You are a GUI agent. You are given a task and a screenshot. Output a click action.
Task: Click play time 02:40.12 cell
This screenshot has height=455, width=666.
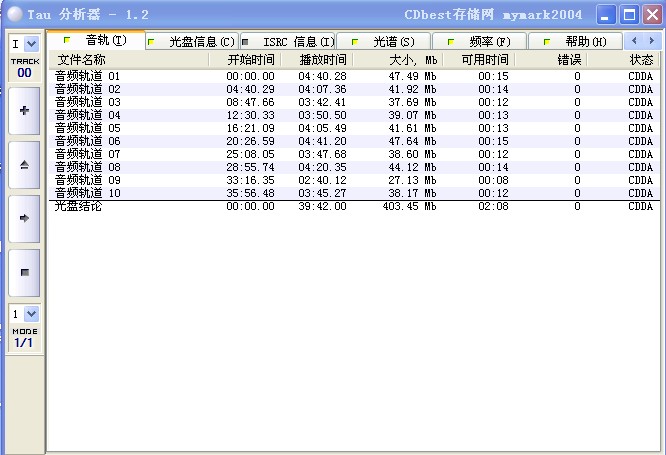(x=322, y=180)
